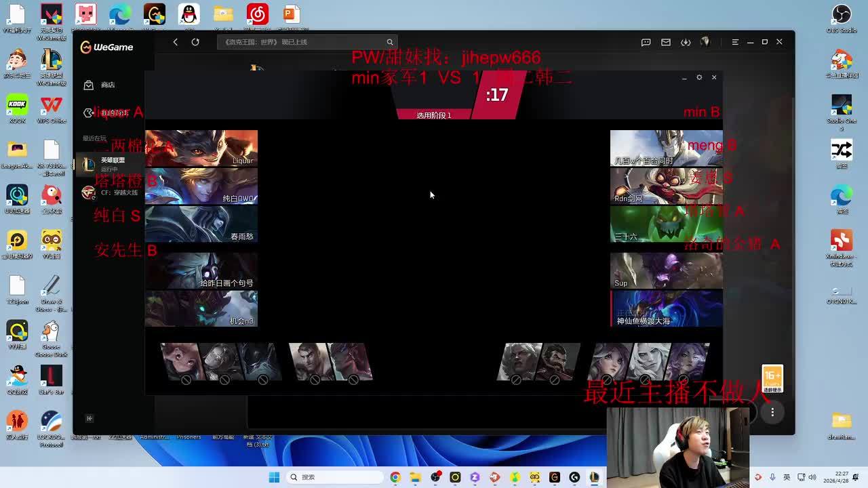Open the WeGame mail inbox icon
The image size is (868, 488).
[x=666, y=42]
